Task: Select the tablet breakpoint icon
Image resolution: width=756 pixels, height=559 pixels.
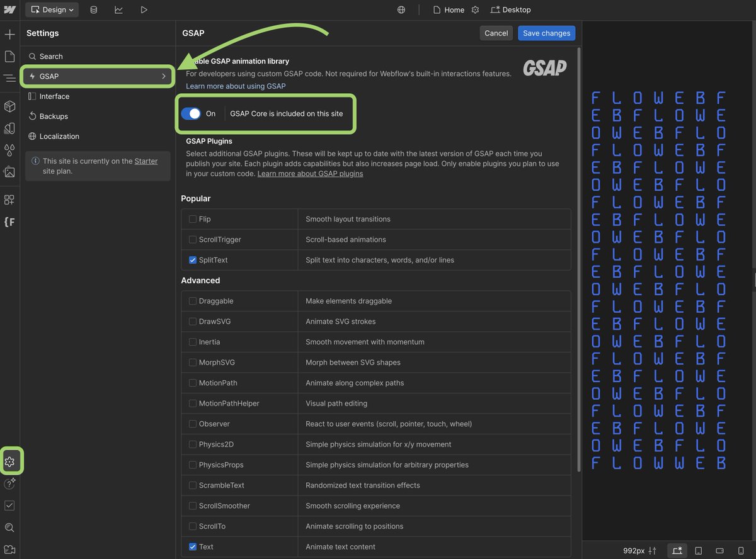Action: point(699,550)
